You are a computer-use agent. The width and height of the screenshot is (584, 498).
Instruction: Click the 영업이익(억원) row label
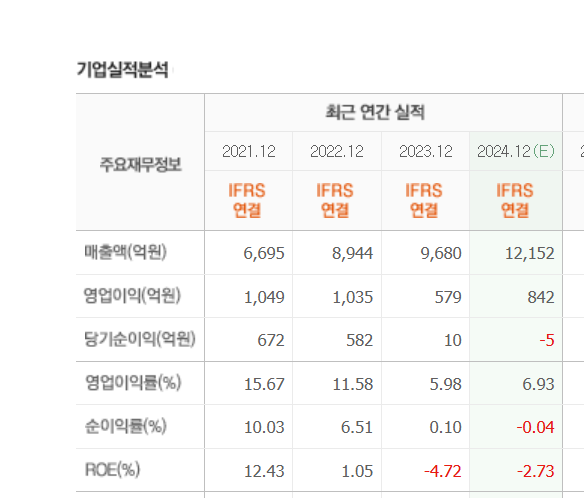pos(132,296)
